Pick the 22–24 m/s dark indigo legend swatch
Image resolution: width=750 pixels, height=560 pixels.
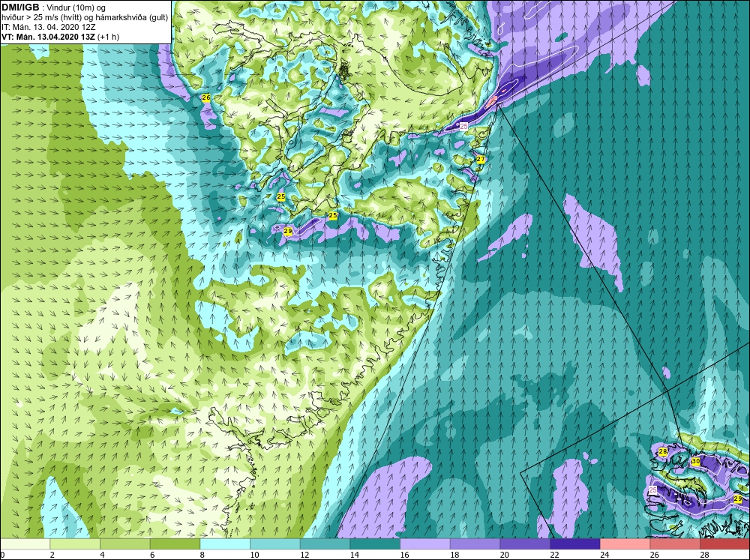coord(575,544)
